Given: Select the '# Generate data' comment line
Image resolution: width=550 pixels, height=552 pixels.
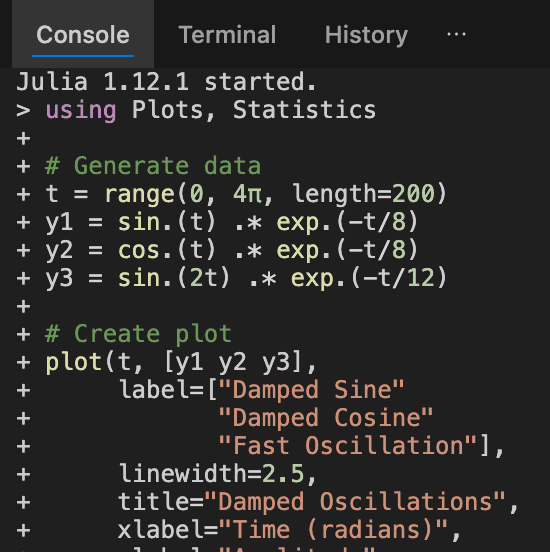Looking at the screenshot, I should (x=153, y=166).
